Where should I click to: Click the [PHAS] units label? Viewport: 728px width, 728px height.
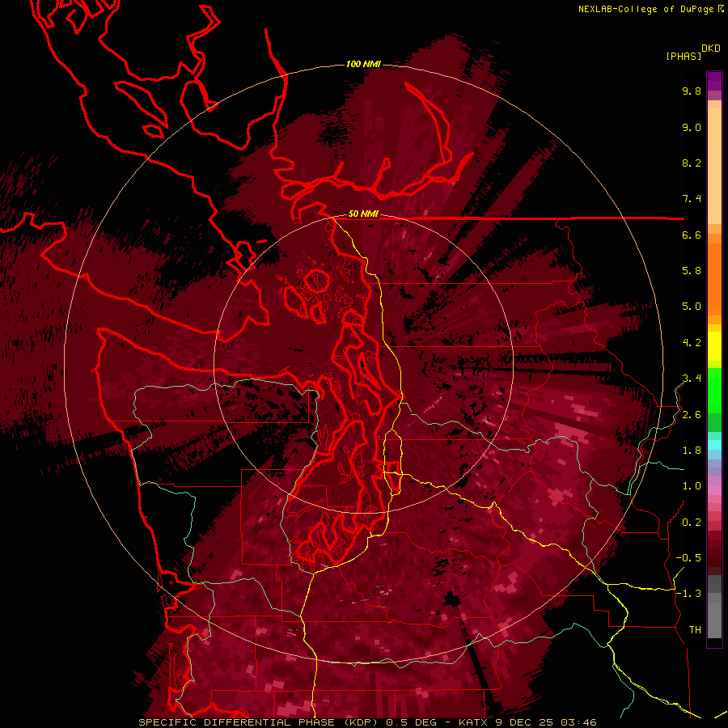(x=684, y=56)
